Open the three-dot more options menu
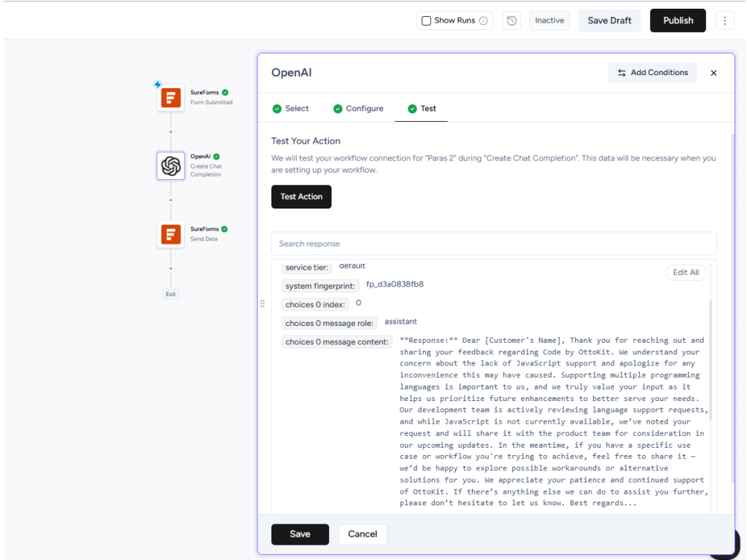The image size is (747, 560). [x=724, y=20]
